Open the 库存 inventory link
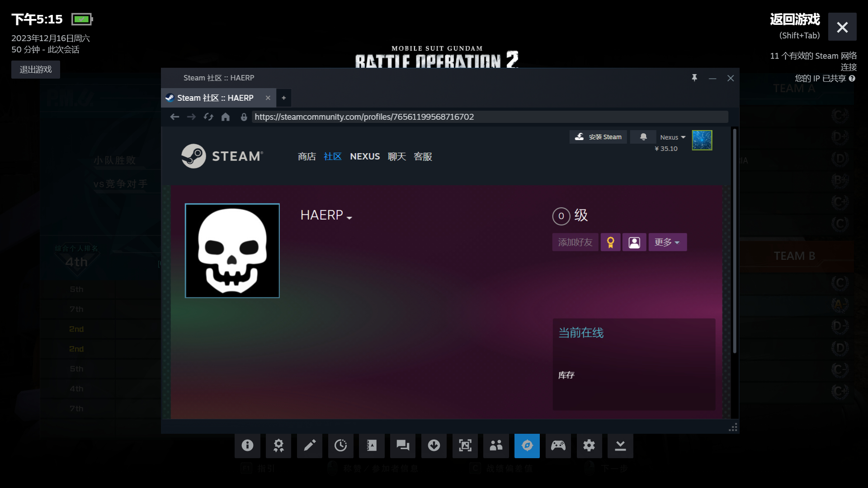Viewport: 868px width, 488px height. point(566,375)
